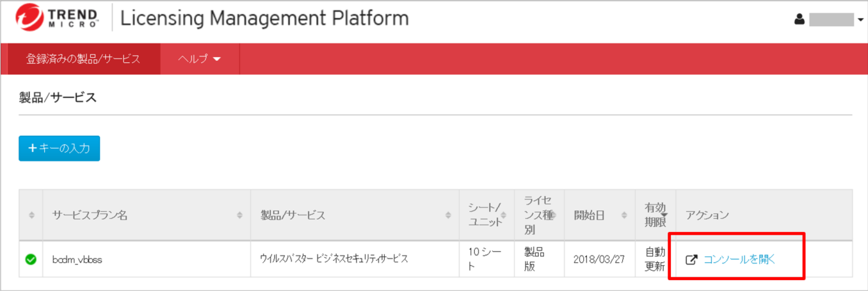Sort by the ライセンス種別 column arrows
This screenshot has width=868, height=291.
point(556,215)
